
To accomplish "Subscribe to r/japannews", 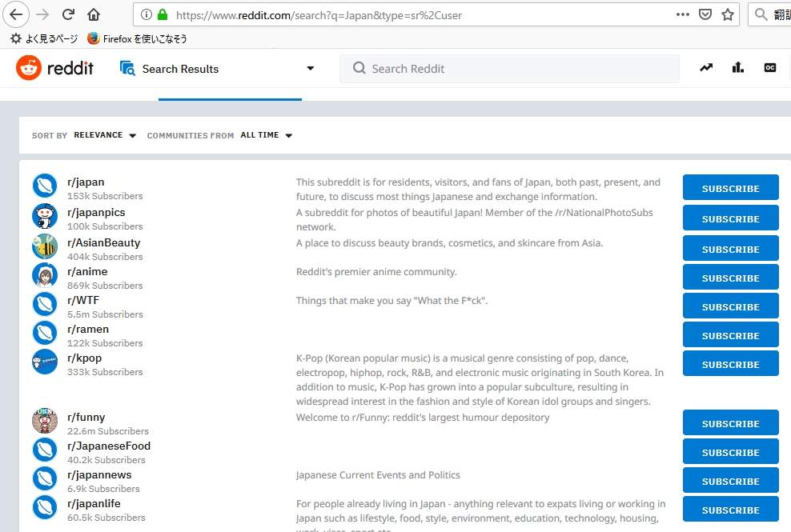I will 730,480.
